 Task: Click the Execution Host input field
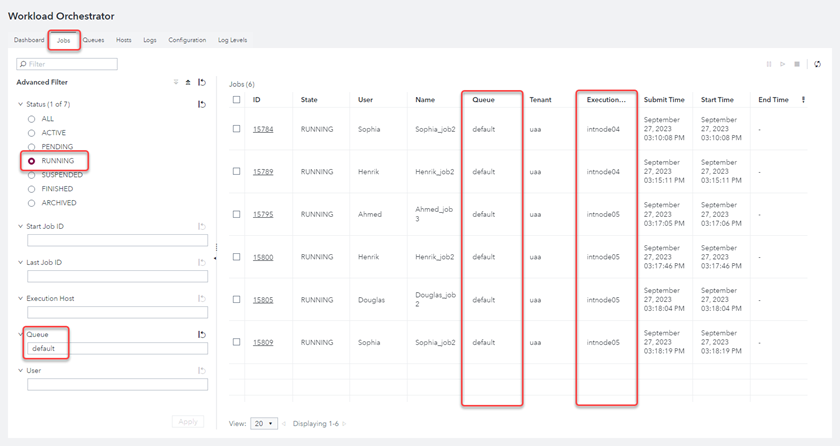point(117,312)
